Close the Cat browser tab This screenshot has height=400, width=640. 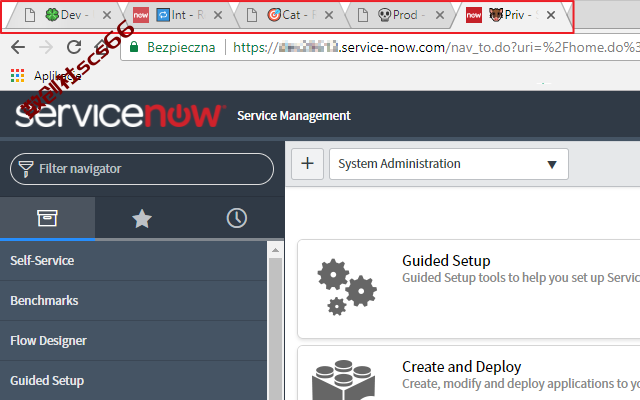329,16
